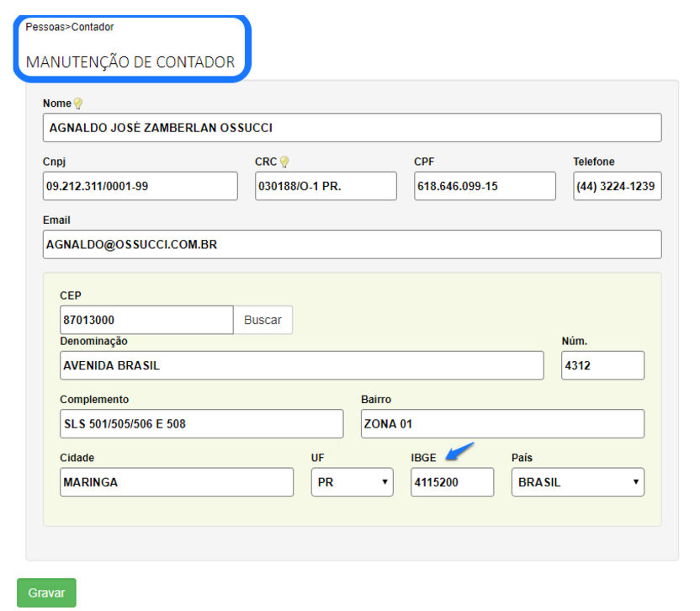Click into the Cnpj input field
The image size is (700, 611).
pos(140,186)
